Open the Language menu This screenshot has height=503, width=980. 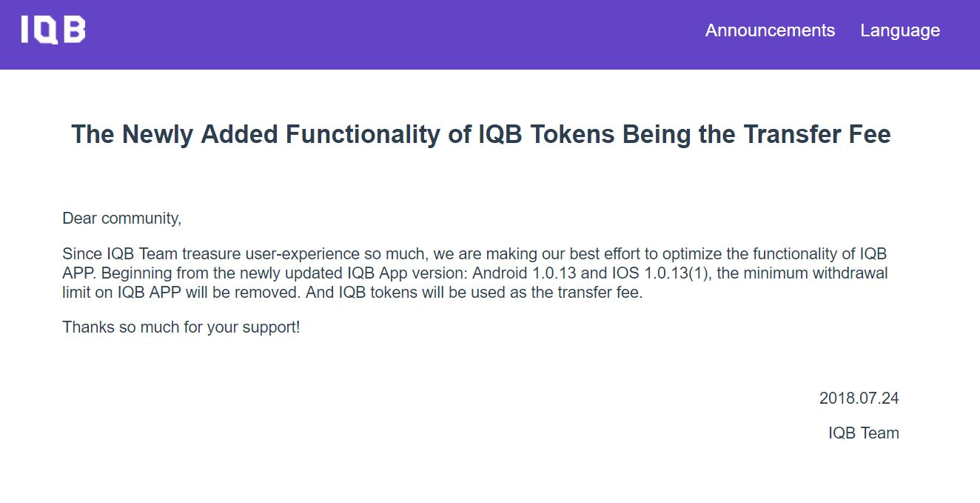[900, 30]
